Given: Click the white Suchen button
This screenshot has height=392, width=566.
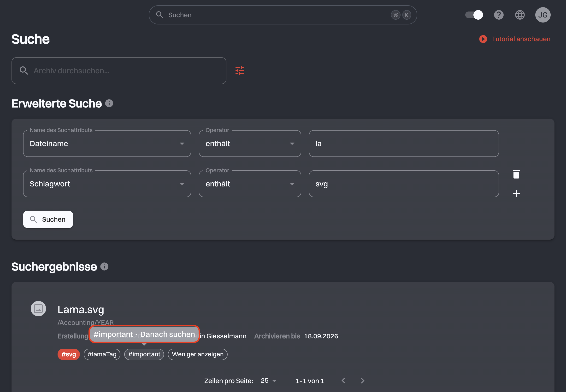Looking at the screenshot, I should [48, 219].
